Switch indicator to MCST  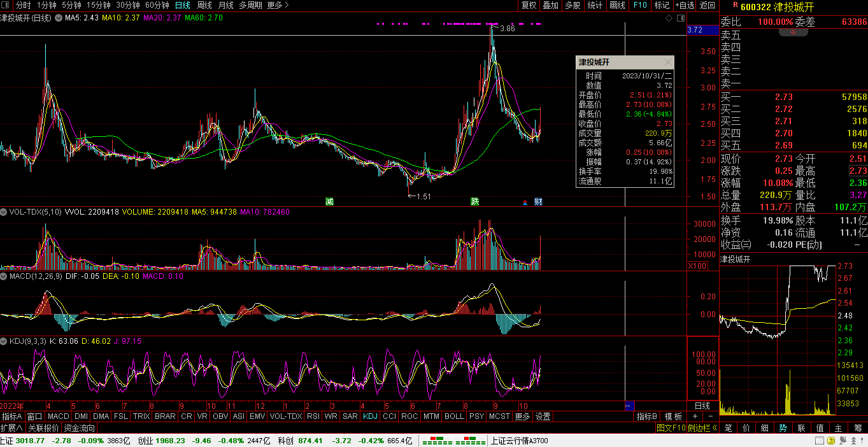(499, 416)
